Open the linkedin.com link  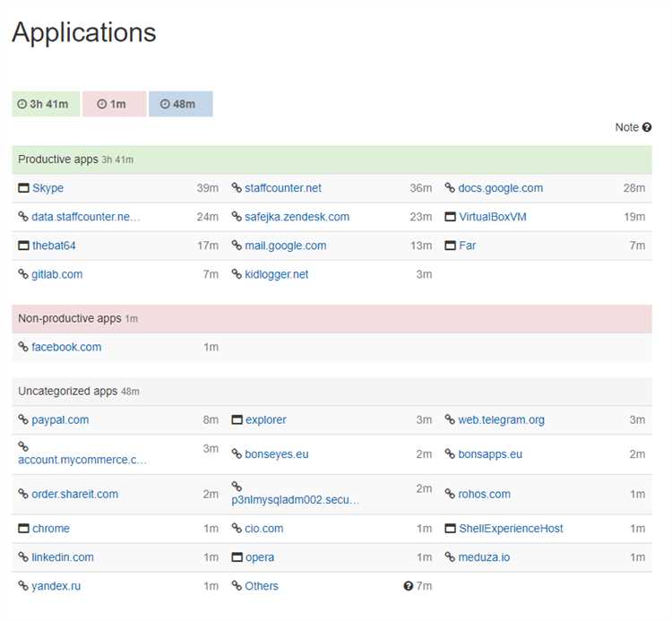(x=63, y=557)
